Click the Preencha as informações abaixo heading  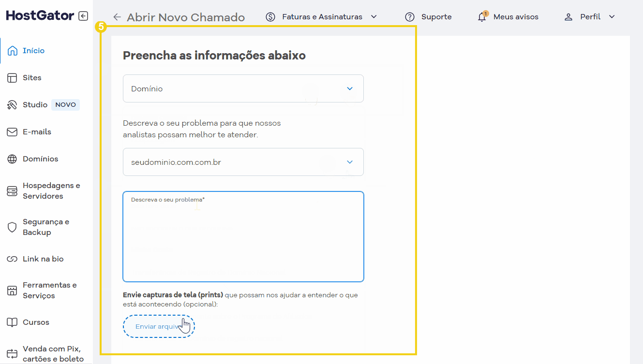(214, 56)
